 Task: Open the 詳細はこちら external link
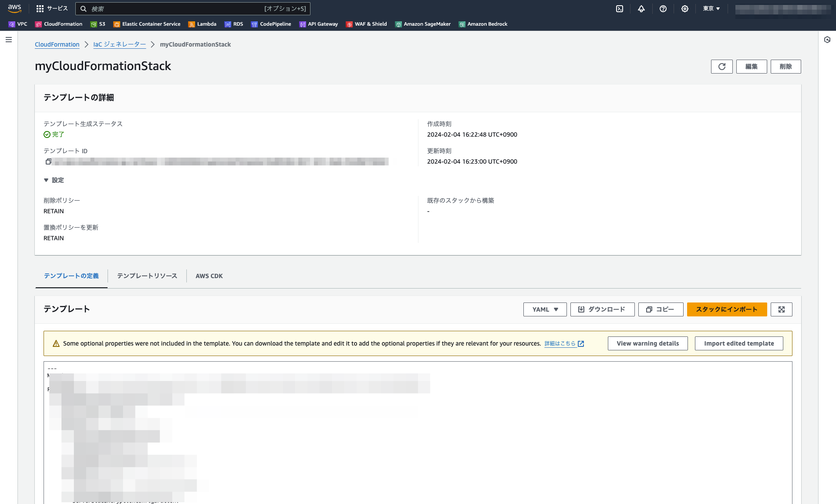pos(564,343)
